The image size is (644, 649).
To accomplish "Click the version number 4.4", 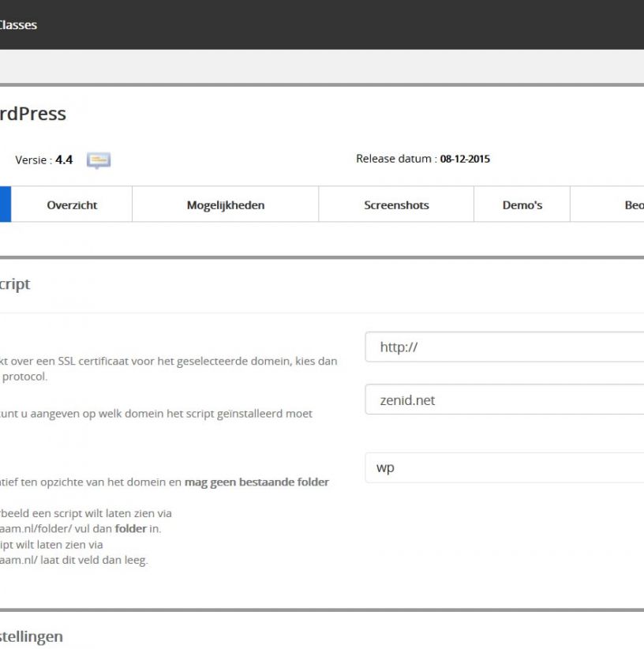I will point(64,159).
